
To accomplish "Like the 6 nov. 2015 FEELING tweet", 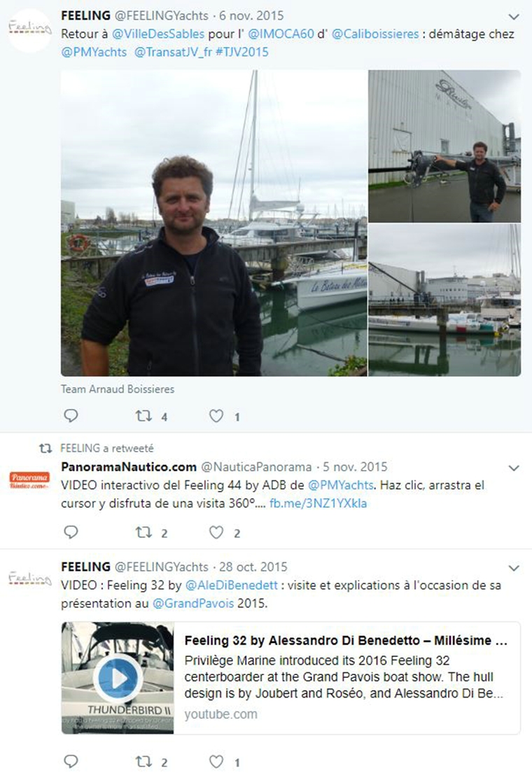I will tap(216, 416).
